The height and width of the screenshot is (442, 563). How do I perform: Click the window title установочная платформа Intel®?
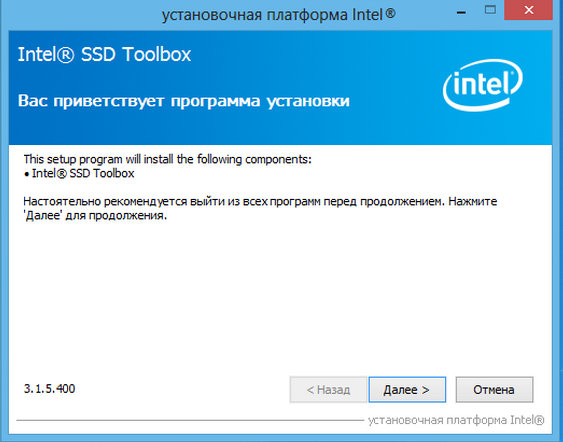[279, 15]
